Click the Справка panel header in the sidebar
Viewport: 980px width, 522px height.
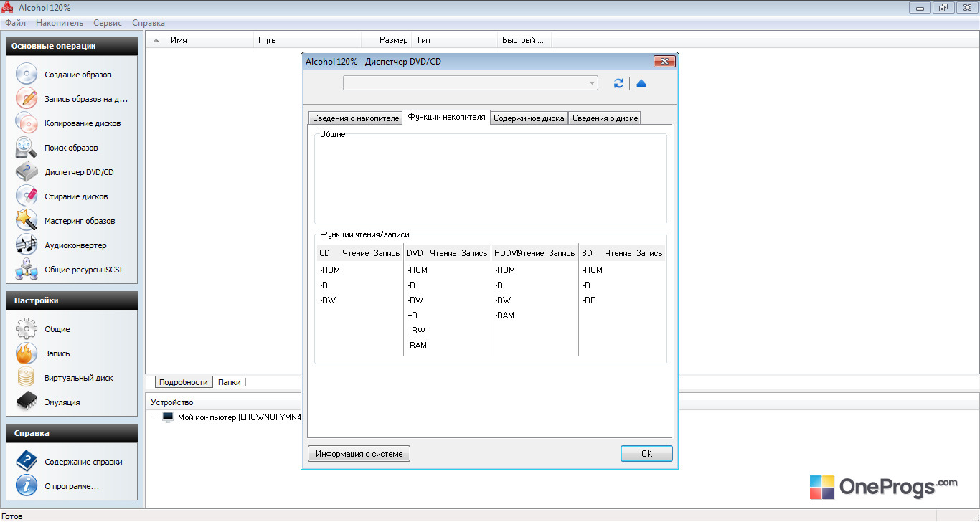(x=71, y=433)
